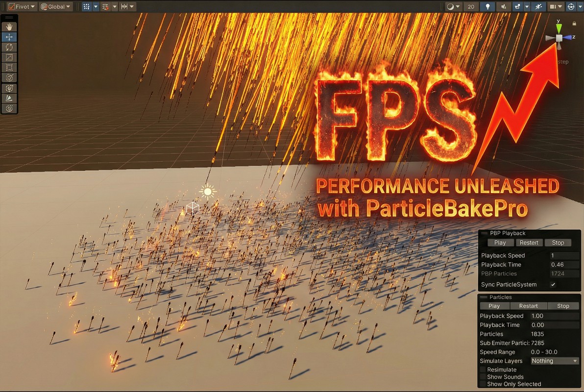The width and height of the screenshot is (584, 392).
Task: Enable Show Only Selected option
Action: 483,384
